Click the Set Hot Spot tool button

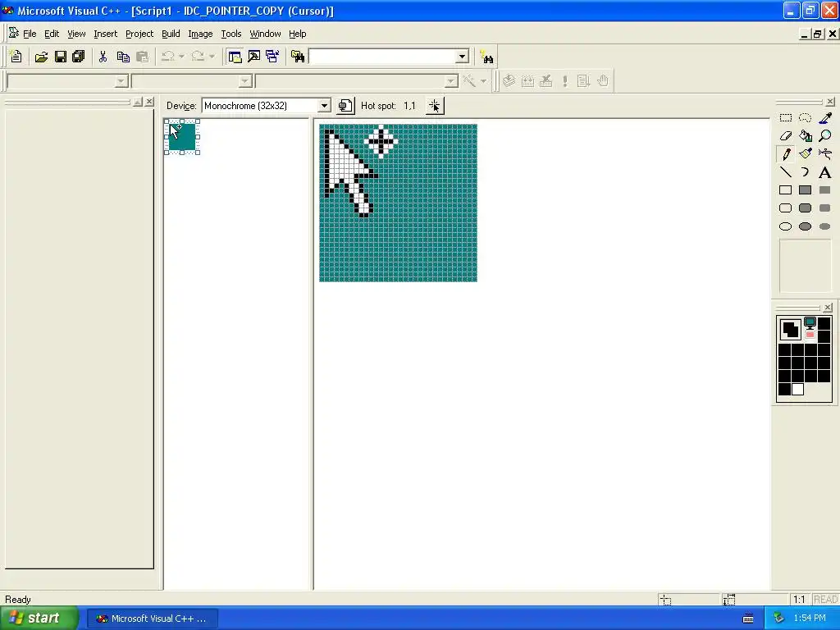pos(435,106)
